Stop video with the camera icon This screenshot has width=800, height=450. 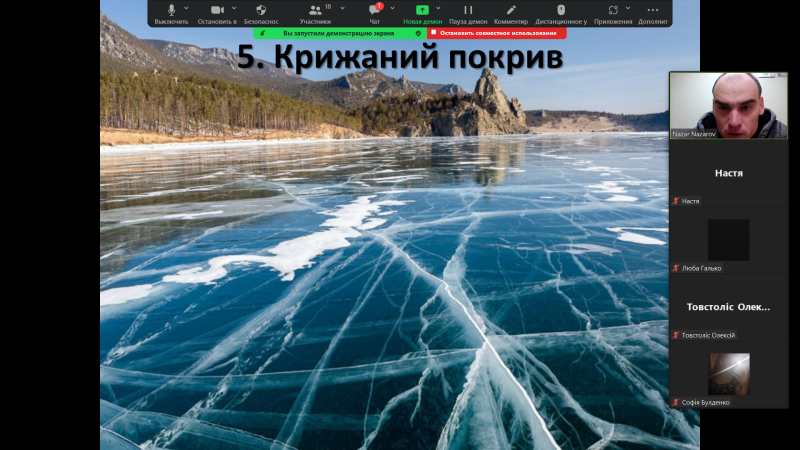click(216, 10)
